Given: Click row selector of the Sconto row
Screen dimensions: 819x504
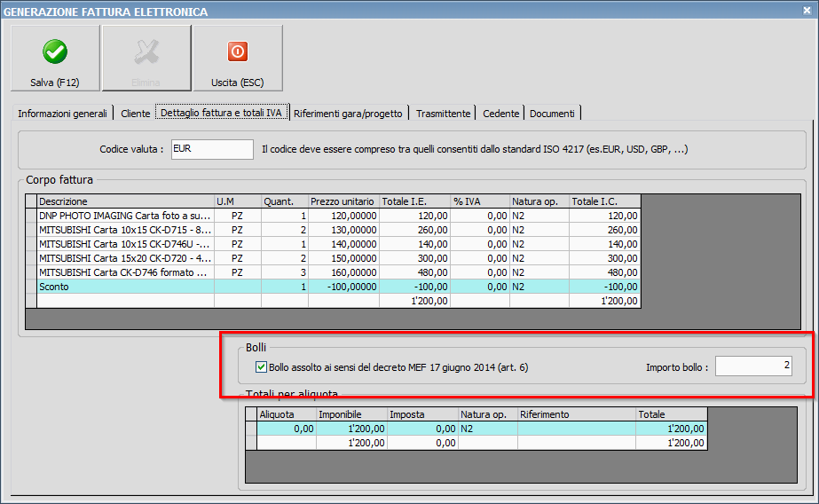Looking at the screenshot, I should [x=31, y=287].
